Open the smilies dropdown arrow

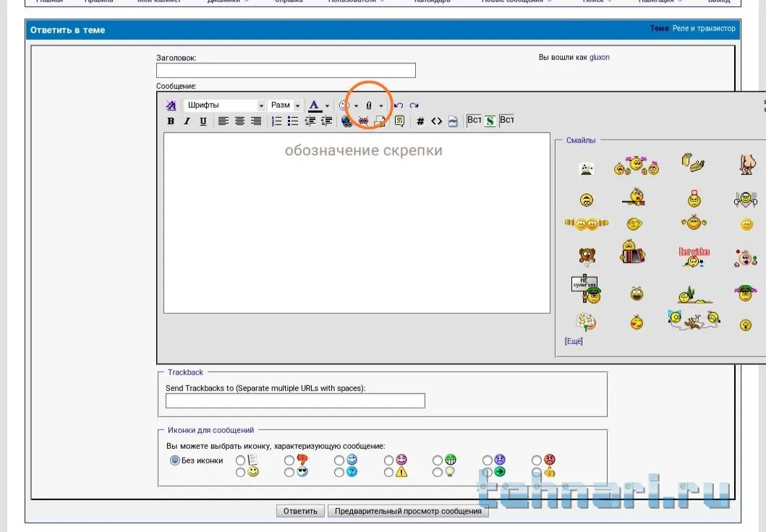point(356,106)
